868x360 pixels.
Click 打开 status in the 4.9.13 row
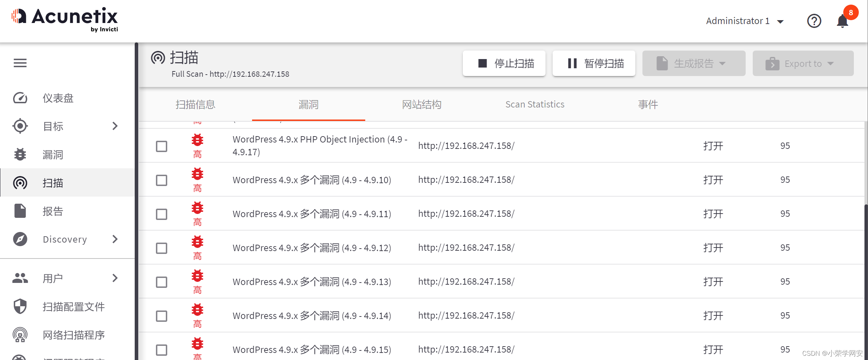pos(713,282)
